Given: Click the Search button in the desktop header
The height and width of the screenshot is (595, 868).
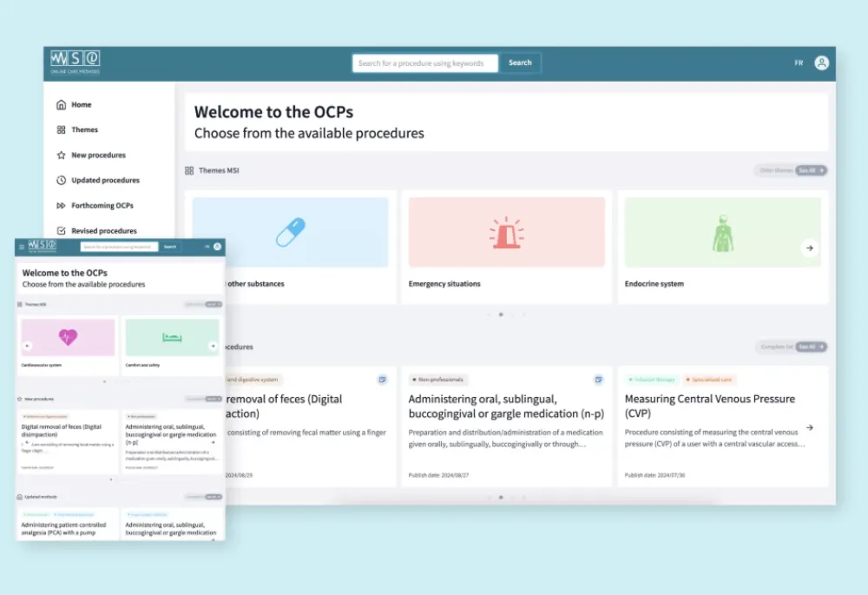Looking at the screenshot, I should (x=520, y=63).
